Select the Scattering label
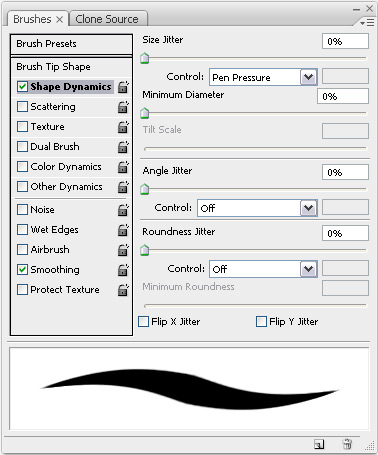The width and height of the screenshot is (378, 455). point(53,107)
